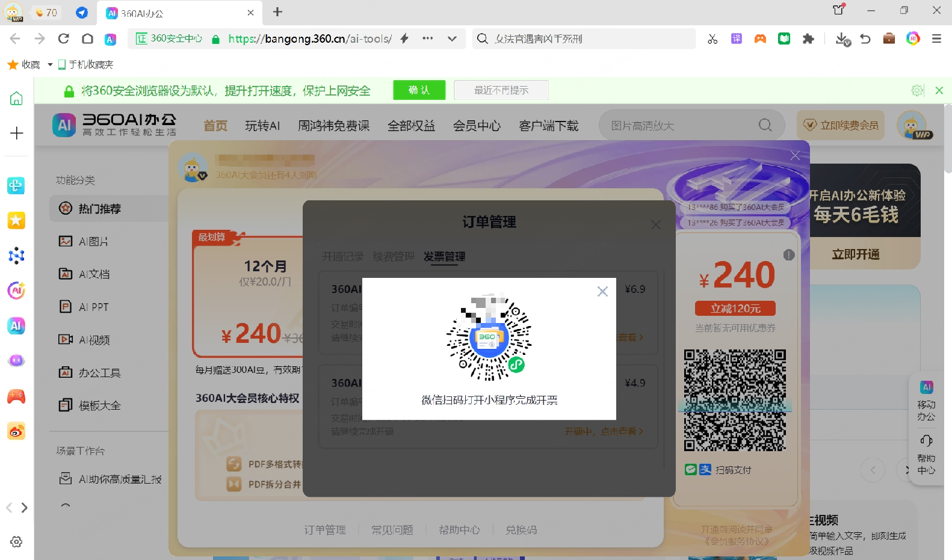Click the browser back arrow
Image resolution: width=952 pixels, height=560 pixels.
click(x=15, y=38)
